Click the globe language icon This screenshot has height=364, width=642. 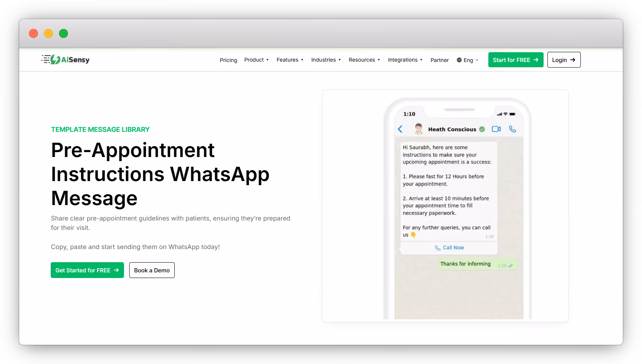(x=459, y=60)
